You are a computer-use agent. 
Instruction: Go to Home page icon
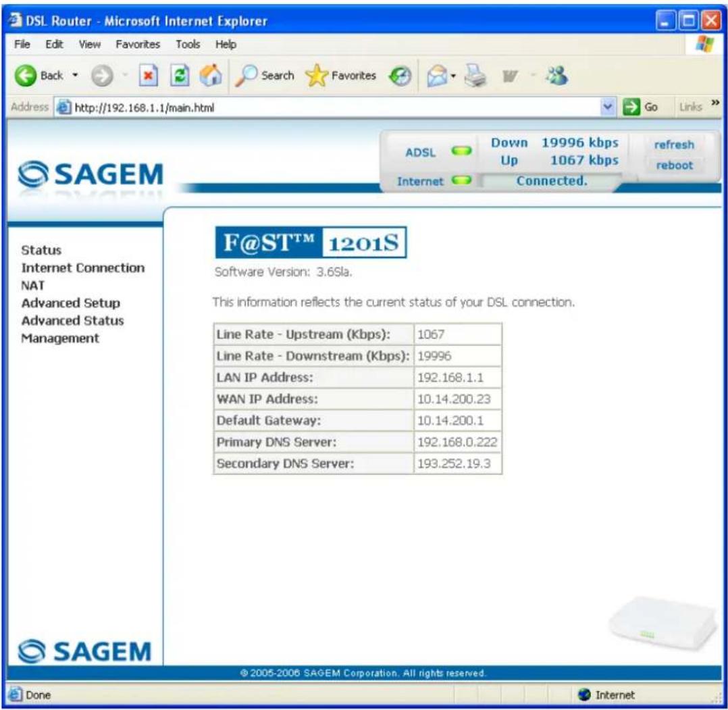click(x=210, y=75)
